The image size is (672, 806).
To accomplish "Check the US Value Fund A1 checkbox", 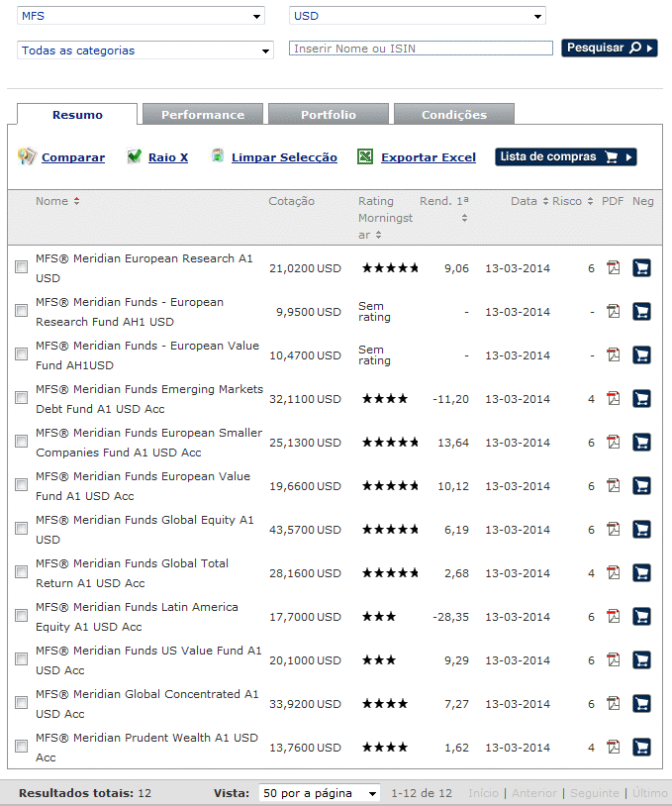I will click(21, 659).
